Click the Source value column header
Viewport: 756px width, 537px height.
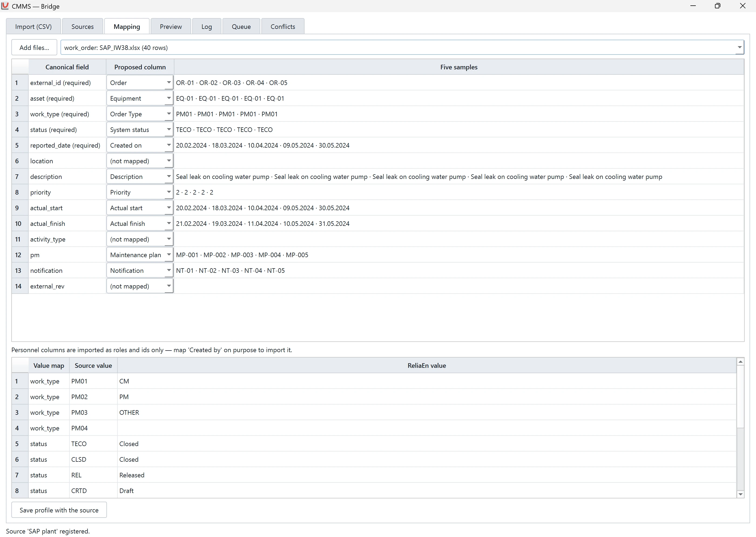pos(93,365)
